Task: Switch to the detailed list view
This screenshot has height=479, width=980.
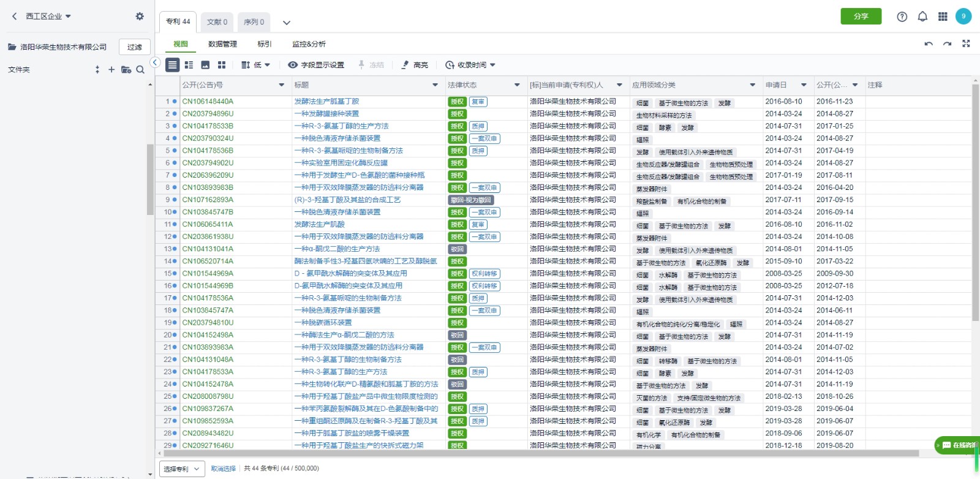Action: point(189,65)
